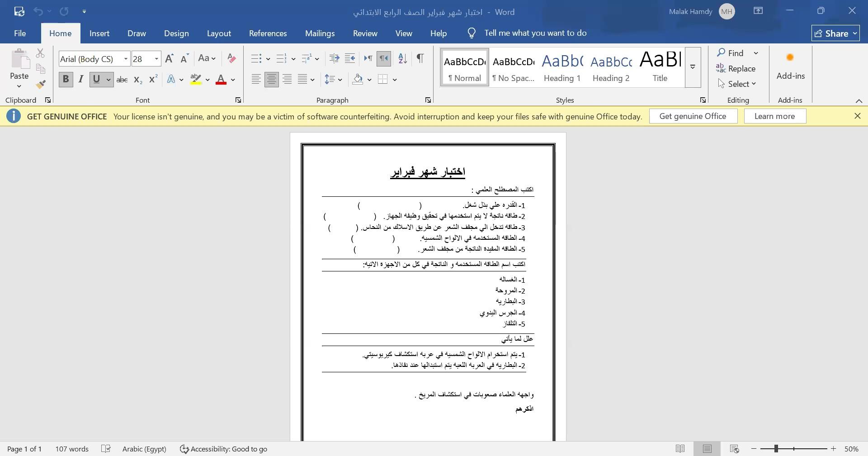This screenshot has height=456, width=868.
Task: Click the Strikethrough text icon
Action: [x=122, y=80]
